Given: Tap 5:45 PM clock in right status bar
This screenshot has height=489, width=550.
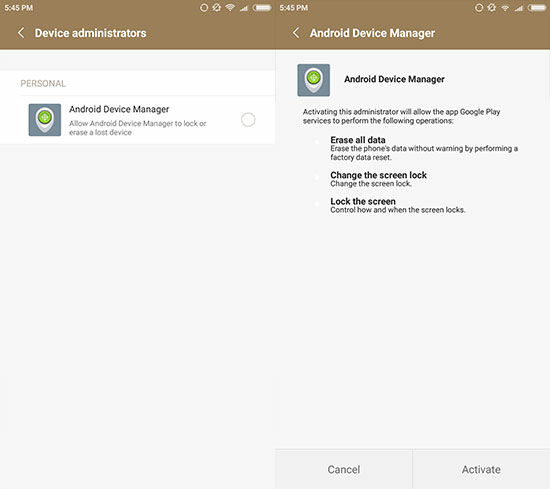Looking at the screenshot, I should point(294,8).
